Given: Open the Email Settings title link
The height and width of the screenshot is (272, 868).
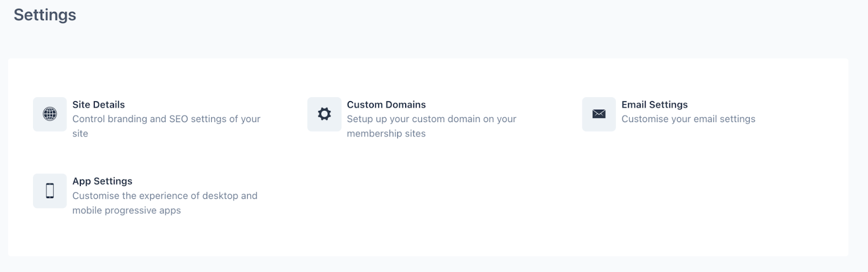Looking at the screenshot, I should click(654, 104).
